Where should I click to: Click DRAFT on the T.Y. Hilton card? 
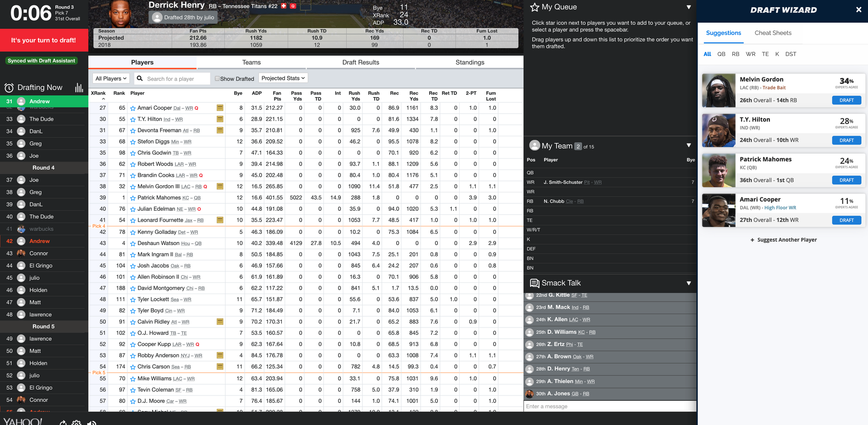pyautogui.click(x=847, y=141)
